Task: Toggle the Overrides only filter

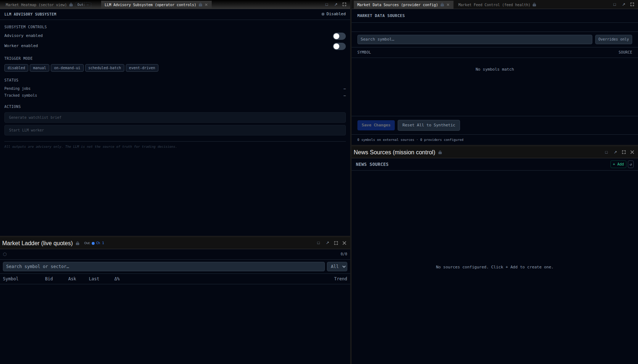Action: point(613,39)
